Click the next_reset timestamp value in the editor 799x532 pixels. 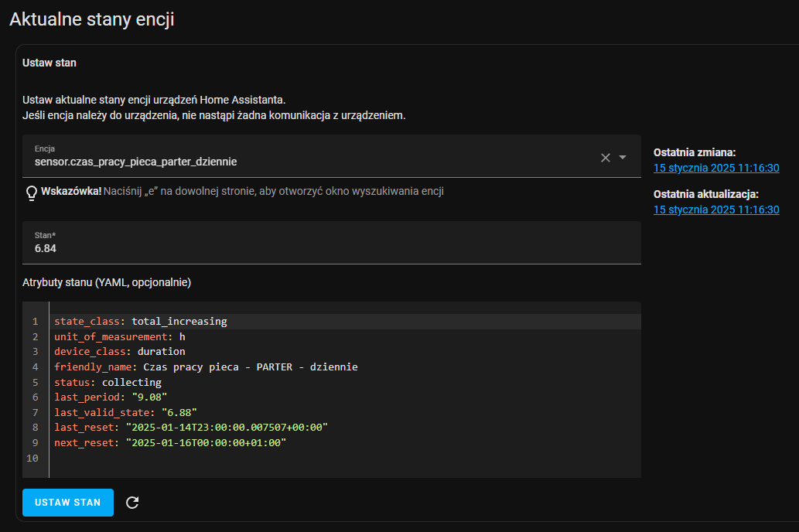[207, 442]
